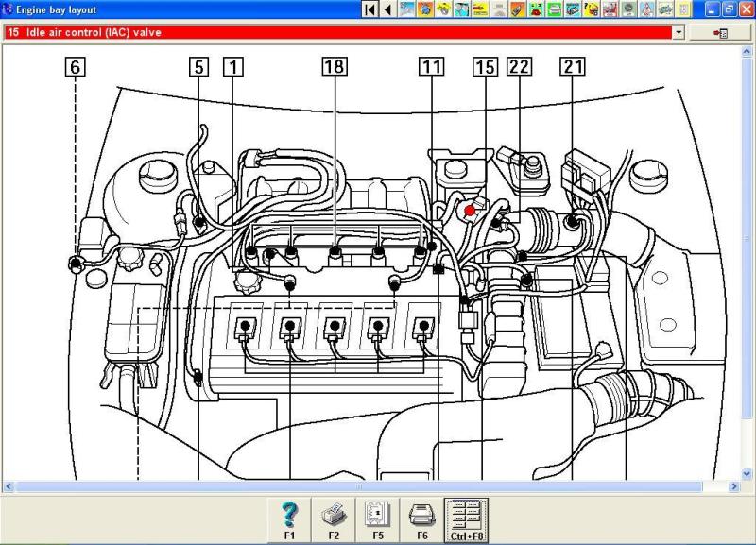
Task: Click vertical scrollbar down arrow
Action: click(748, 473)
